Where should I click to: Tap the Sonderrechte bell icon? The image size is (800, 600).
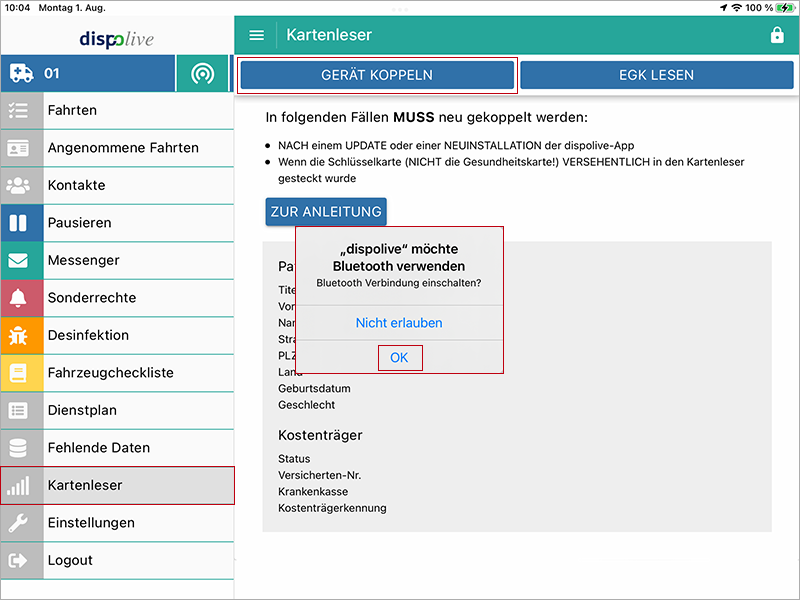18,298
